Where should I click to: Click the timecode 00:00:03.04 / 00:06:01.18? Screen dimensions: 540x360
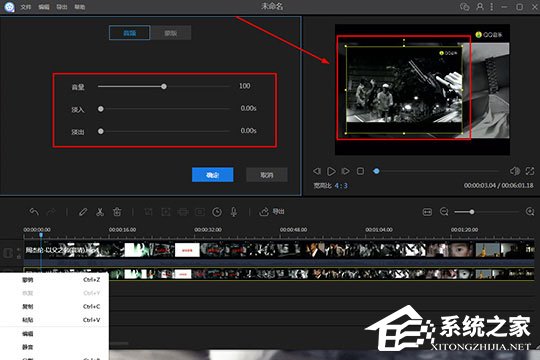point(498,185)
